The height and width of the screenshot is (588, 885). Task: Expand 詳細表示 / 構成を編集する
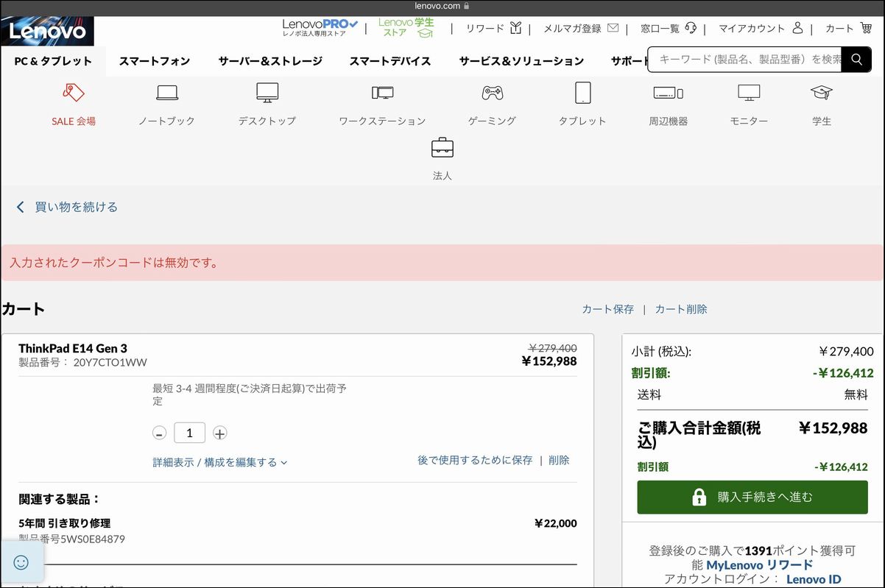219,462
